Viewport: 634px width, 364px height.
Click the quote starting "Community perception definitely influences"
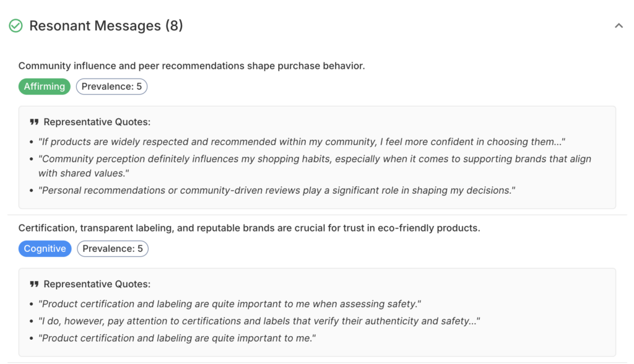pyautogui.click(x=315, y=159)
